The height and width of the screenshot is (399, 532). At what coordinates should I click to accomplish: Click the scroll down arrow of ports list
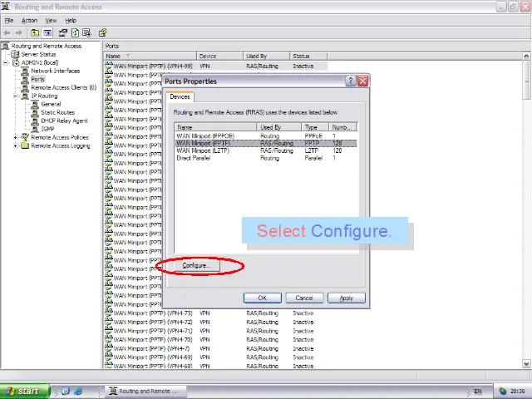tap(526, 364)
